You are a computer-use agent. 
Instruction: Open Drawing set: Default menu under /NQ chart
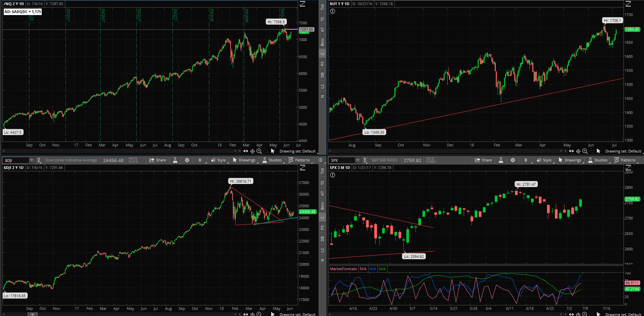pos(298,151)
